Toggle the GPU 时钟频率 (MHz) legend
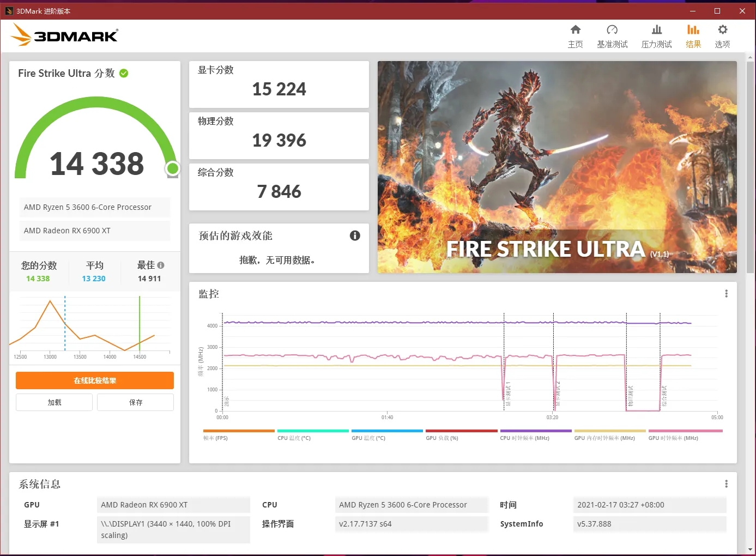Screen dimensions: 756x556 pos(685,435)
